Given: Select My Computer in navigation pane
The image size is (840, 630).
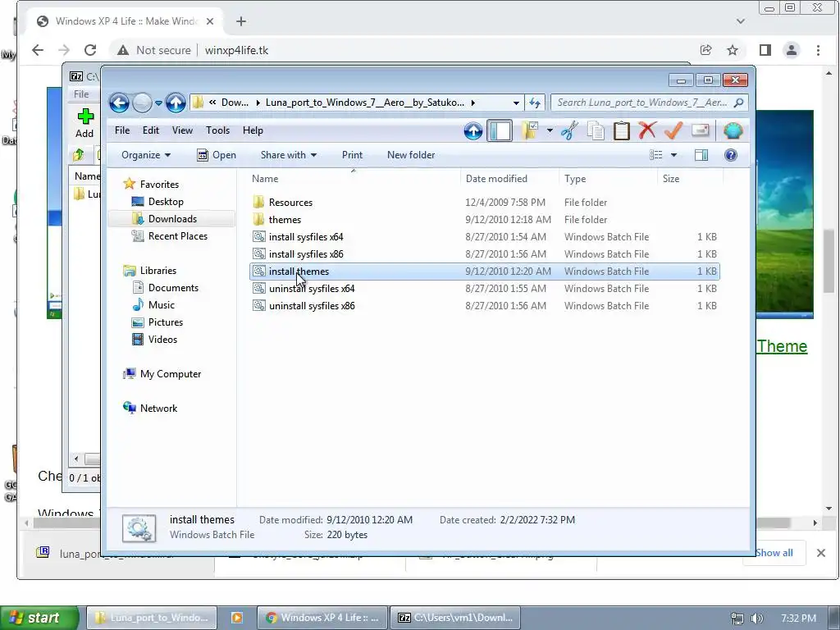Looking at the screenshot, I should (171, 374).
